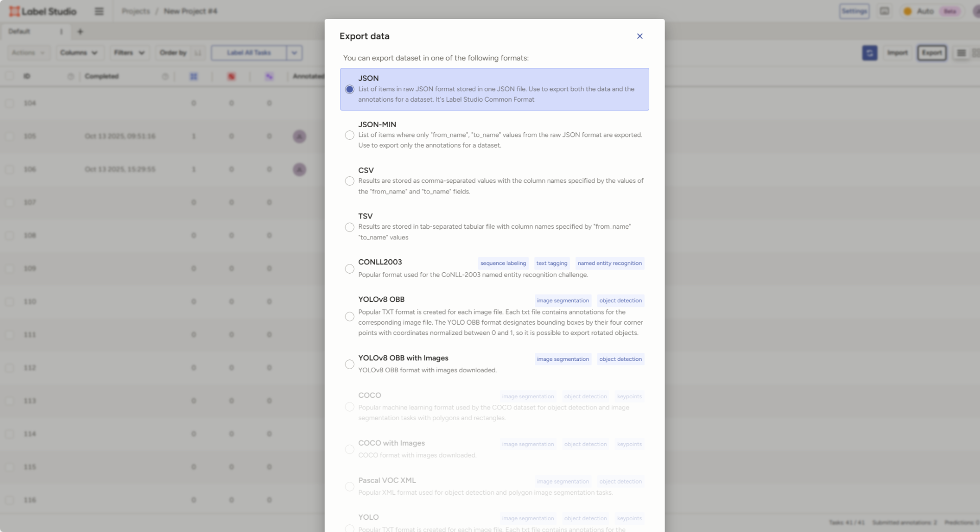Toggle the Order by sort direction icon

(x=198, y=53)
